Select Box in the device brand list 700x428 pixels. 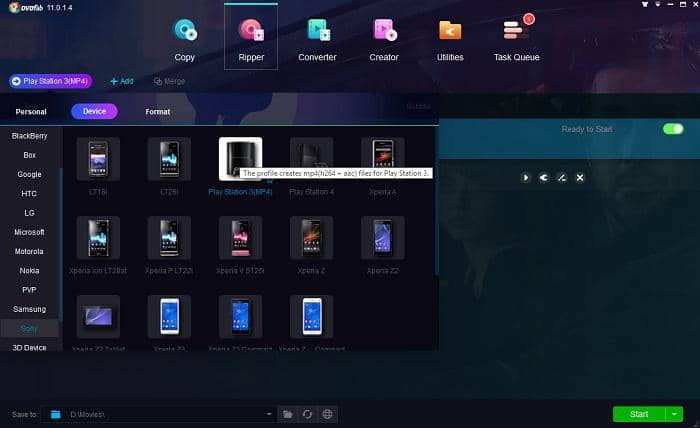tap(29, 155)
